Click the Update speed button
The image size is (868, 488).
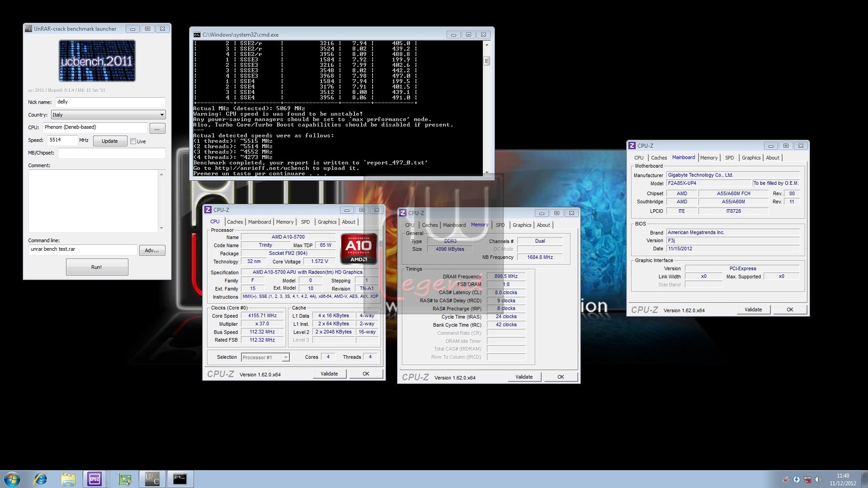click(x=110, y=141)
